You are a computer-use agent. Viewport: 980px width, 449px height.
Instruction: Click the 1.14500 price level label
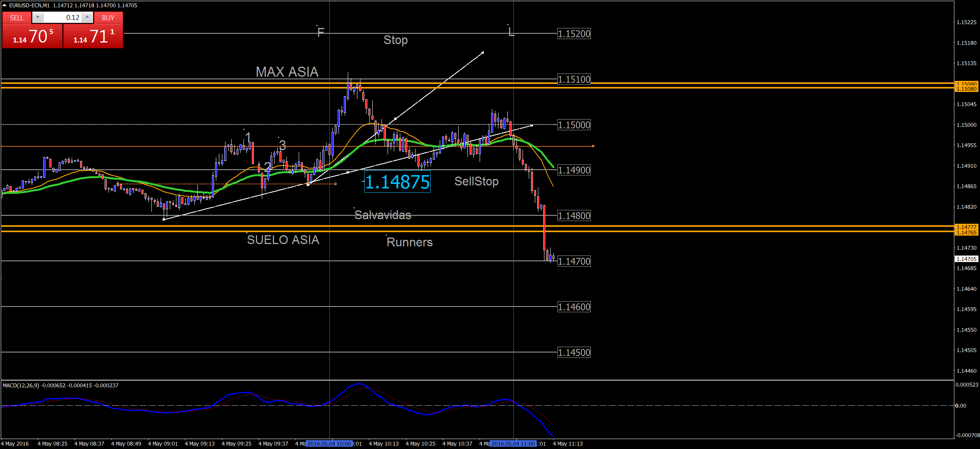pos(574,352)
